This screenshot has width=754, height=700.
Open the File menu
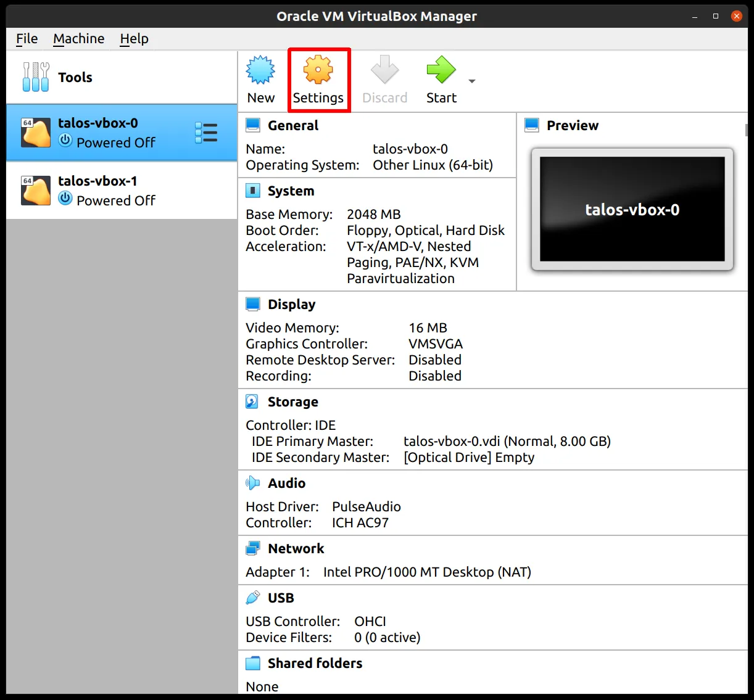point(27,39)
